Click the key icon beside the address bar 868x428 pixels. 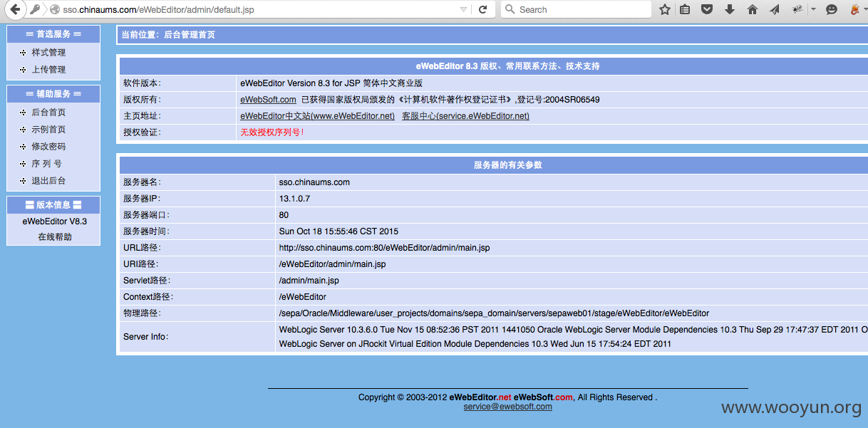pos(35,9)
